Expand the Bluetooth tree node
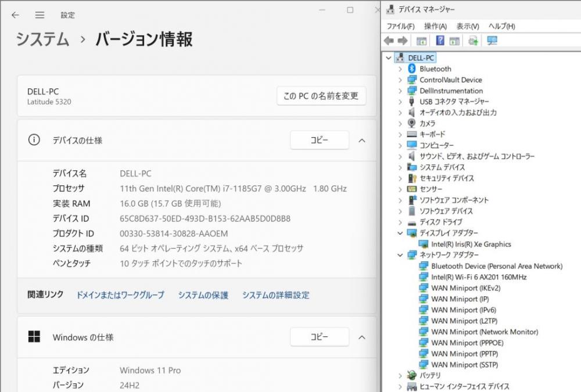The height and width of the screenshot is (392, 581). (x=400, y=69)
